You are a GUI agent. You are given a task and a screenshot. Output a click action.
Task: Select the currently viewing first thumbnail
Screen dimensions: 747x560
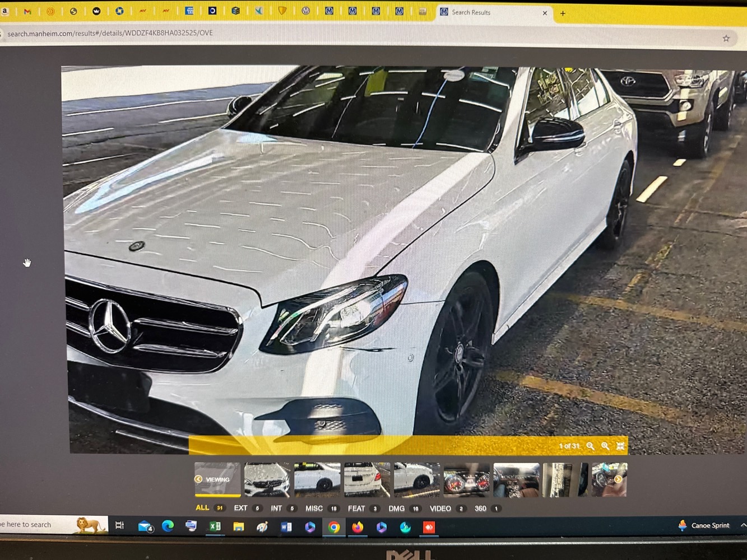coord(217,479)
